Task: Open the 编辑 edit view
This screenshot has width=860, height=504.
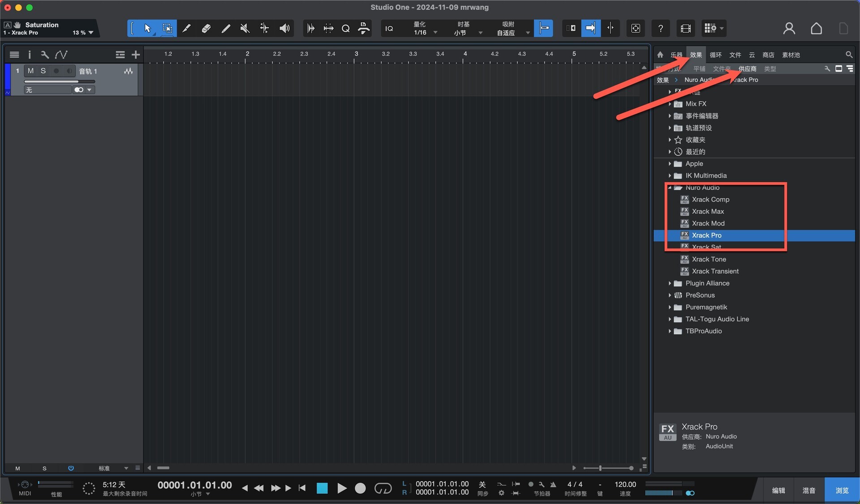Action: click(x=778, y=491)
